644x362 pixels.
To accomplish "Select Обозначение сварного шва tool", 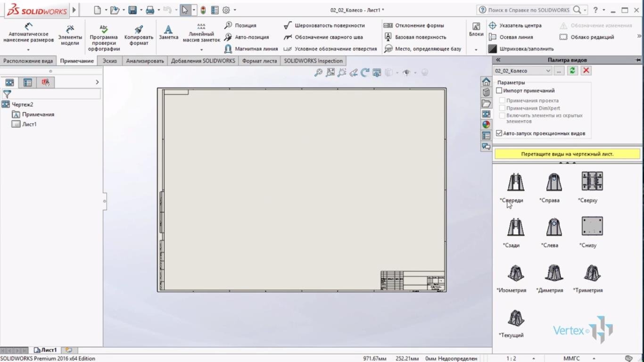I will coord(323,37).
